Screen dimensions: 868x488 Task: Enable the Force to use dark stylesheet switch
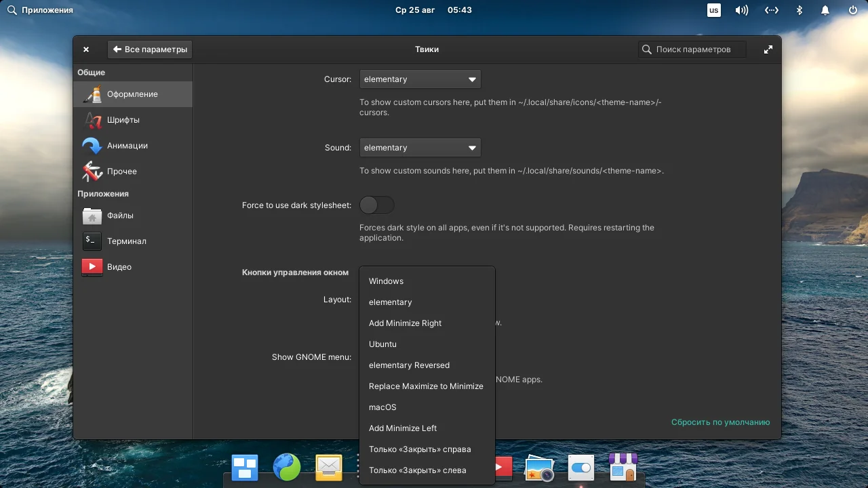pos(376,205)
